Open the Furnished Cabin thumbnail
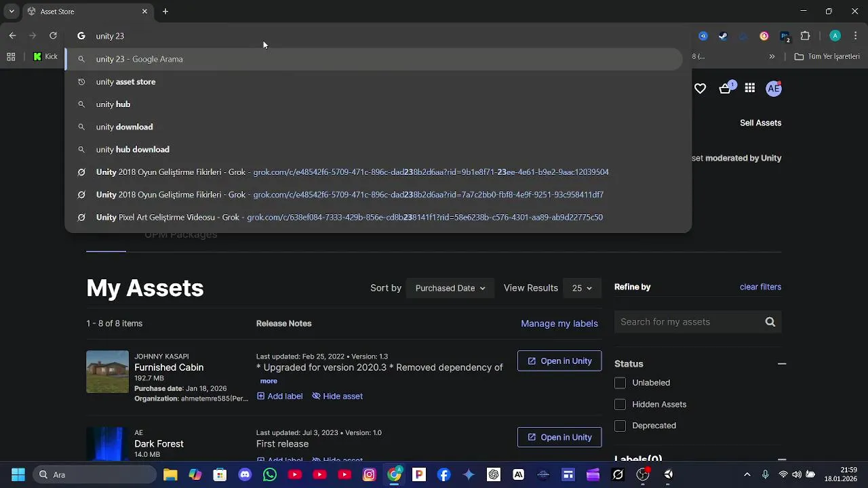This screenshot has height=488, width=868. [107, 371]
